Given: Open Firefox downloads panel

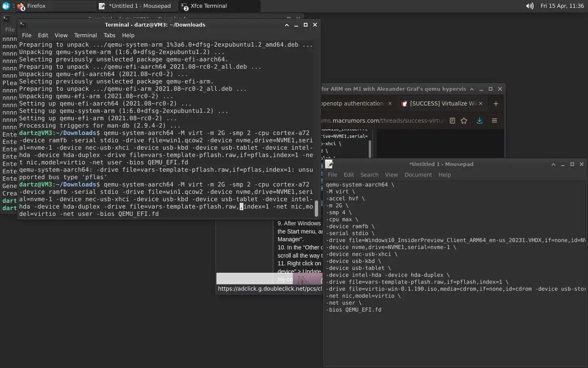Looking at the screenshot, I should tap(479, 121).
